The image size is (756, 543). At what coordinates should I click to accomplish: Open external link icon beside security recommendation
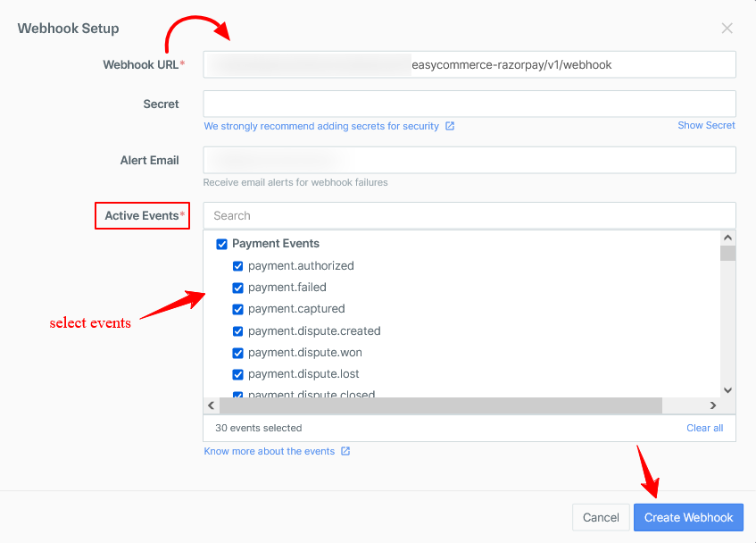[450, 126]
